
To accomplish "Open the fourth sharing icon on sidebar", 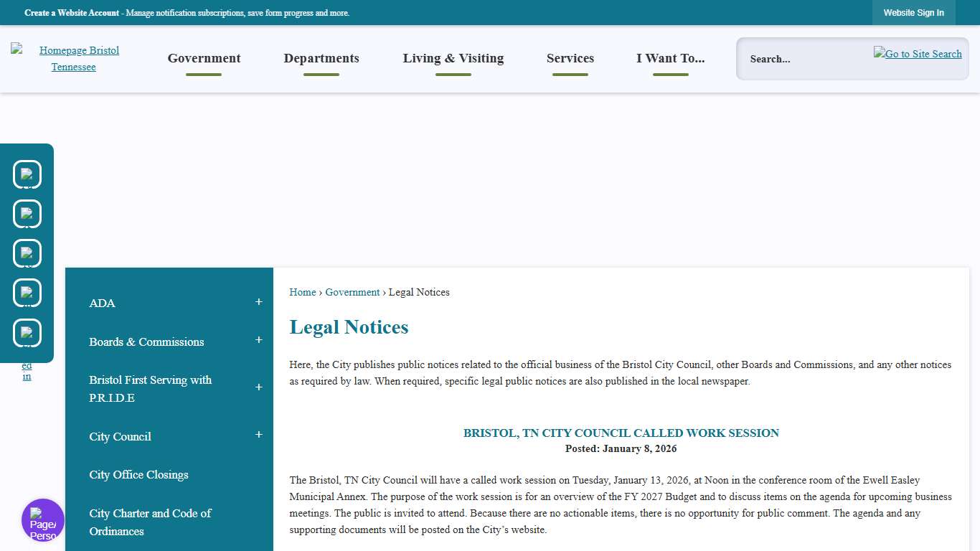I will pos(27,293).
